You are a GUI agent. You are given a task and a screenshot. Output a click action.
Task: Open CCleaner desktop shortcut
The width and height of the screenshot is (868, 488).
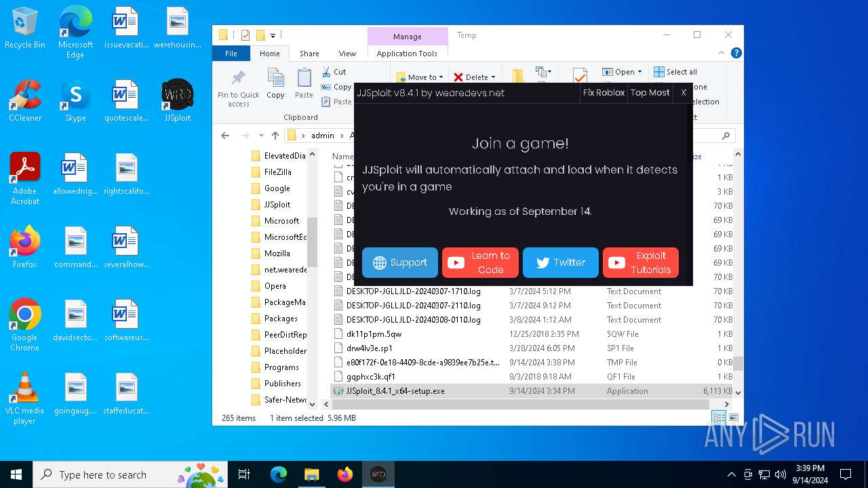click(25, 102)
